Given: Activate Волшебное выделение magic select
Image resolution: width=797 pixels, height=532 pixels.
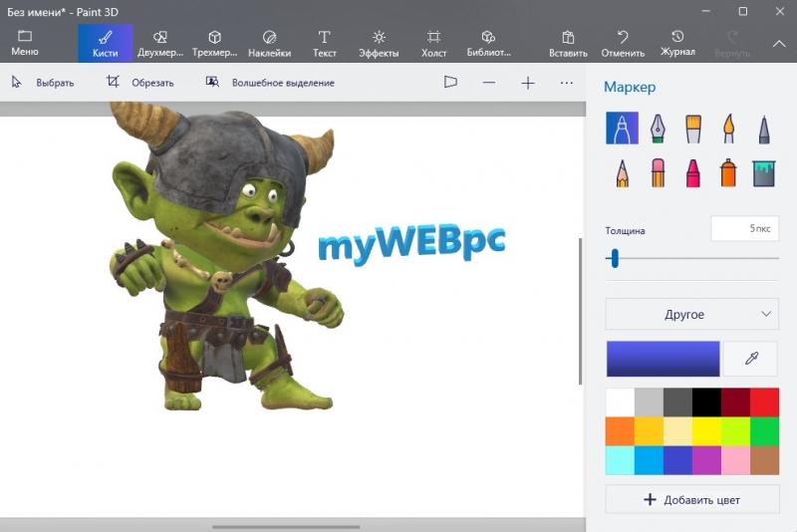Looking at the screenshot, I should [x=270, y=83].
